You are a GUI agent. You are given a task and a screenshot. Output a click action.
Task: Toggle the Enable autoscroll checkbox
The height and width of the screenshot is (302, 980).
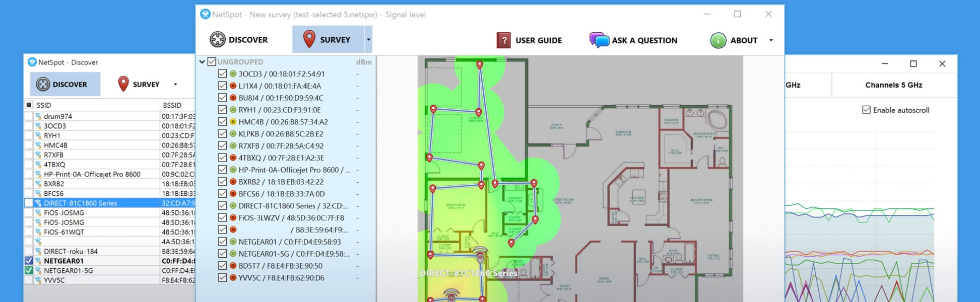click(x=866, y=110)
